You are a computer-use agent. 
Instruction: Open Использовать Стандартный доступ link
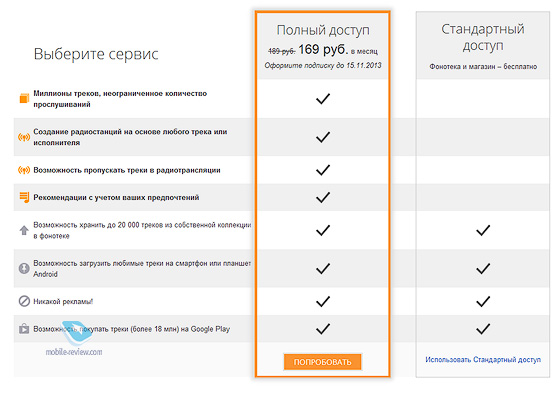point(483,360)
